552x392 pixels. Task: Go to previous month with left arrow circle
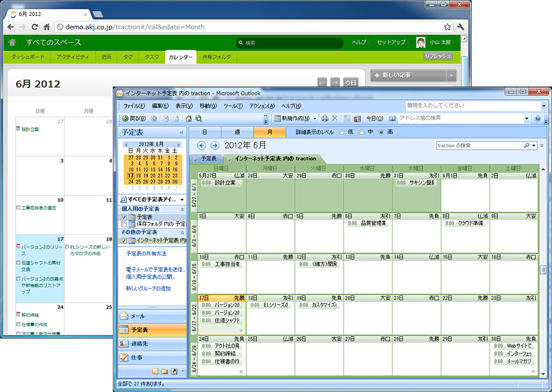click(201, 145)
